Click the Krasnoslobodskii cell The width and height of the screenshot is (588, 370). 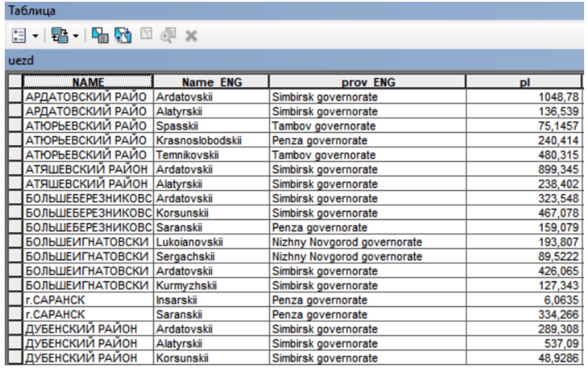[x=199, y=140]
